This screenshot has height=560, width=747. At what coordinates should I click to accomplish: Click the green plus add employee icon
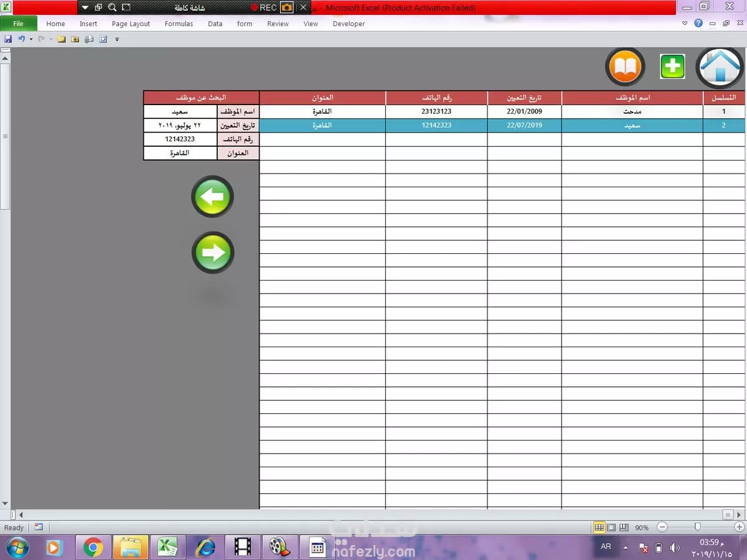pos(672,67)
